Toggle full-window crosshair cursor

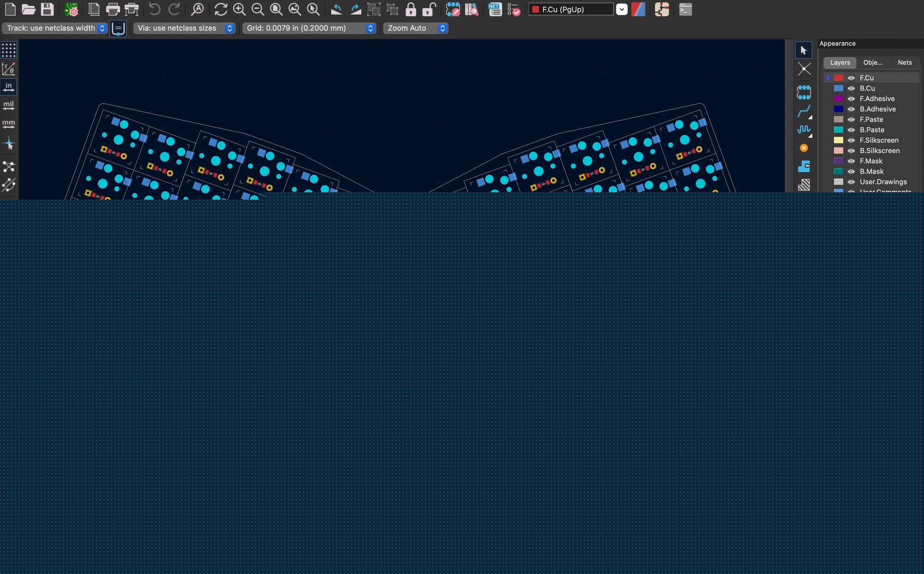(x=9, y=144)
